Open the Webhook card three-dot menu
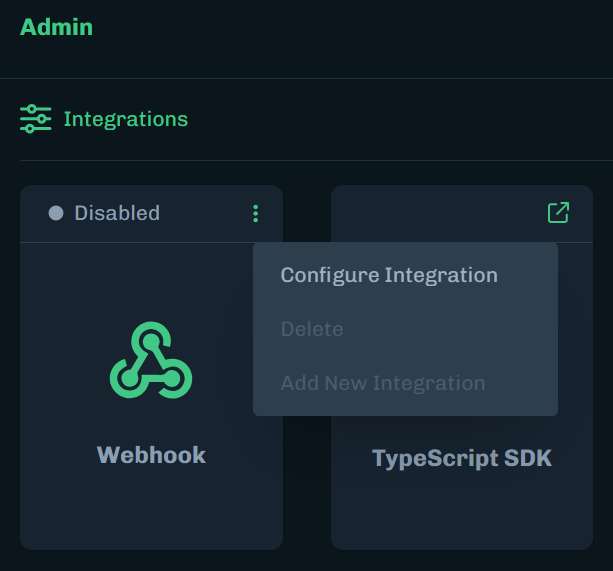Image resolution: width=613 pixels, height=571 pixels. coord(255,213)
